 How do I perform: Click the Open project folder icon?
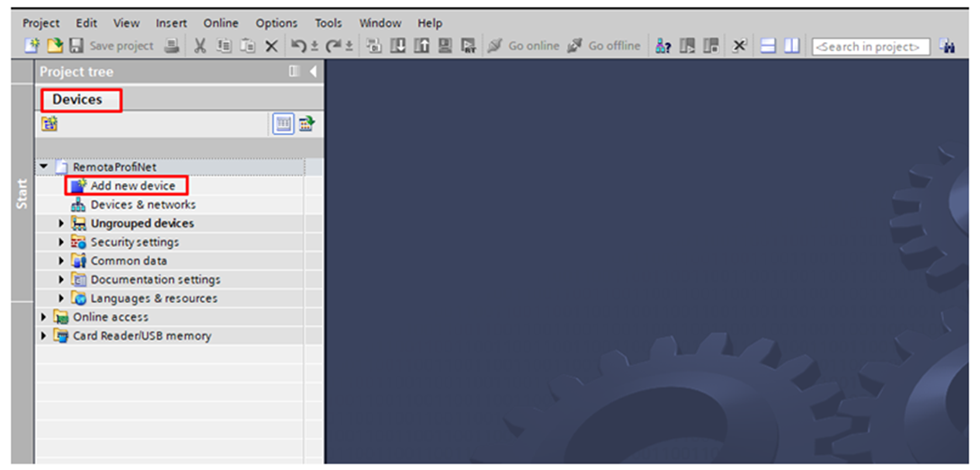pyautogui.click(x=54, y=46)
